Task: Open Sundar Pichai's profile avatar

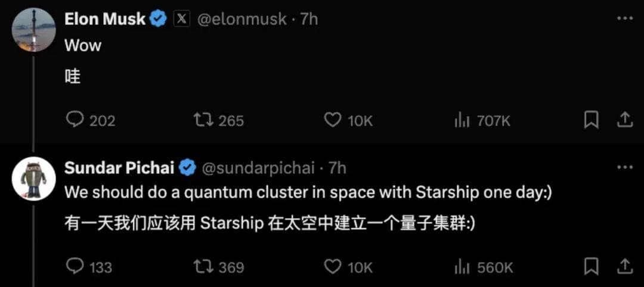Action: [34, 179]
